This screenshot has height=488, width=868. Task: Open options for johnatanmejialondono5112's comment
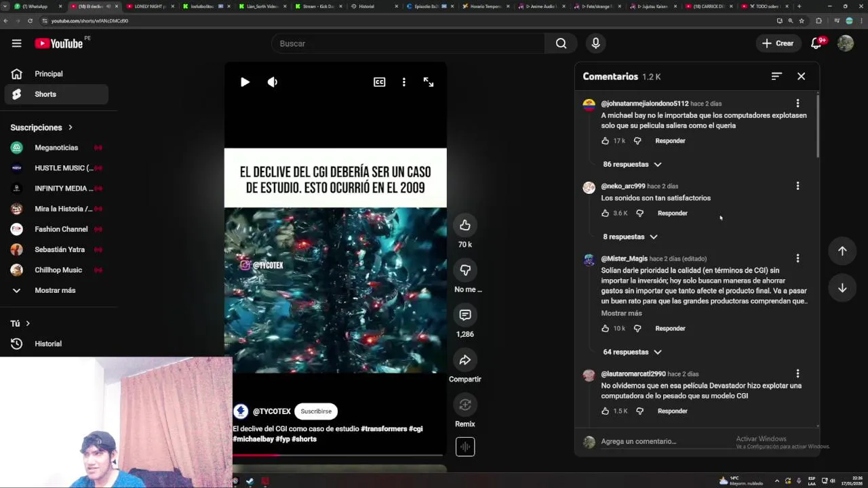click(797, 104)
